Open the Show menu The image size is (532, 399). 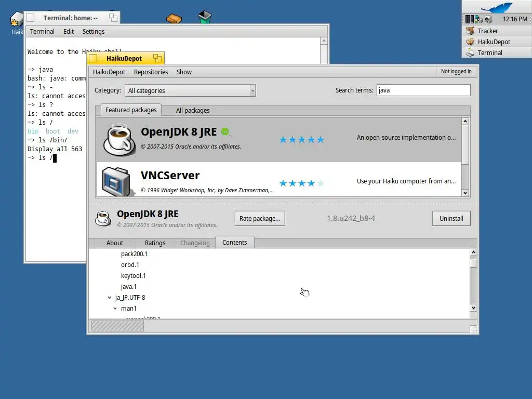pyautogui.click(x=184, y=72)
